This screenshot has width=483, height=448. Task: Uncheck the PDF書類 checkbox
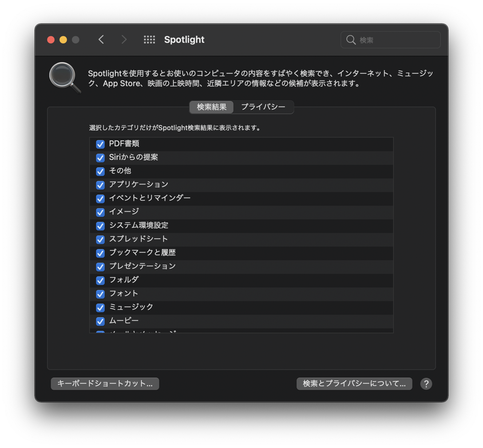click(x=100, y=144)
